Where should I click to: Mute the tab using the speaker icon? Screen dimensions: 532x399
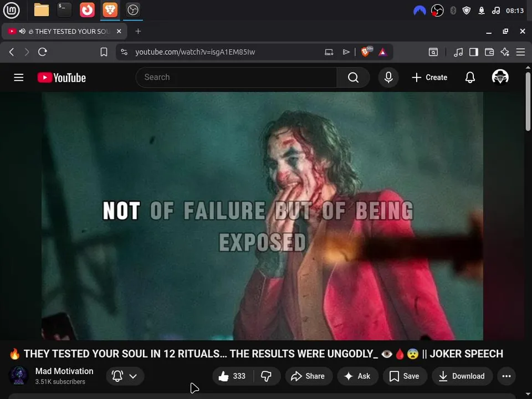(22, 31)
